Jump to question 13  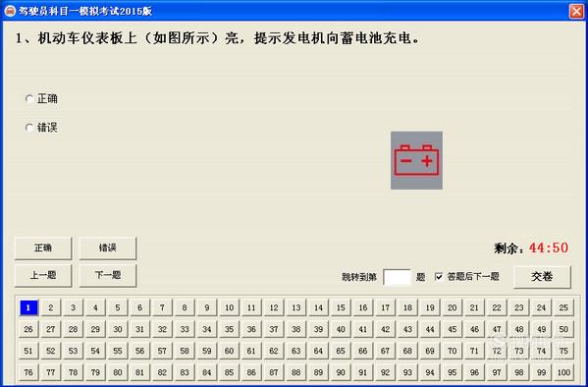(295, 307)
